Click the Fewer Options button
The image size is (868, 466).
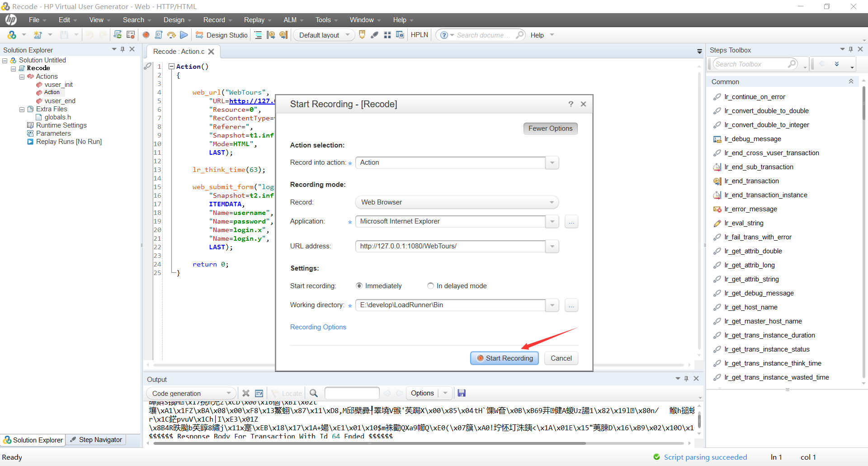(550, 128)
